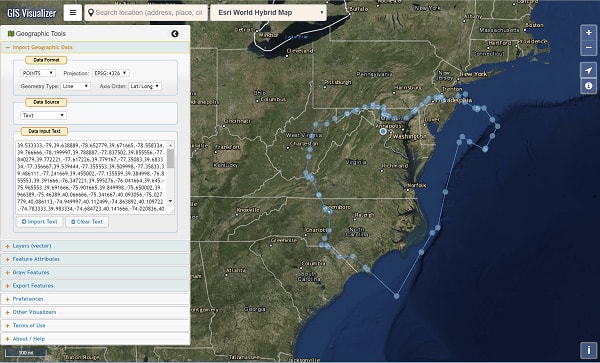Click the Data Format label tab
The width and height of the screenshot is (600, 363).
(46, 60)
